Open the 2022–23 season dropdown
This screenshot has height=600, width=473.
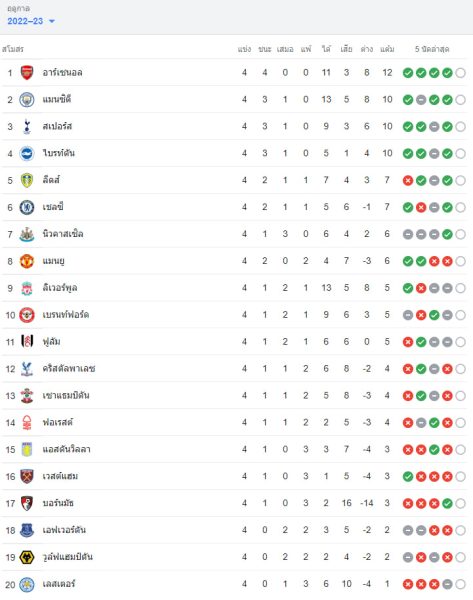pos(31,21)
